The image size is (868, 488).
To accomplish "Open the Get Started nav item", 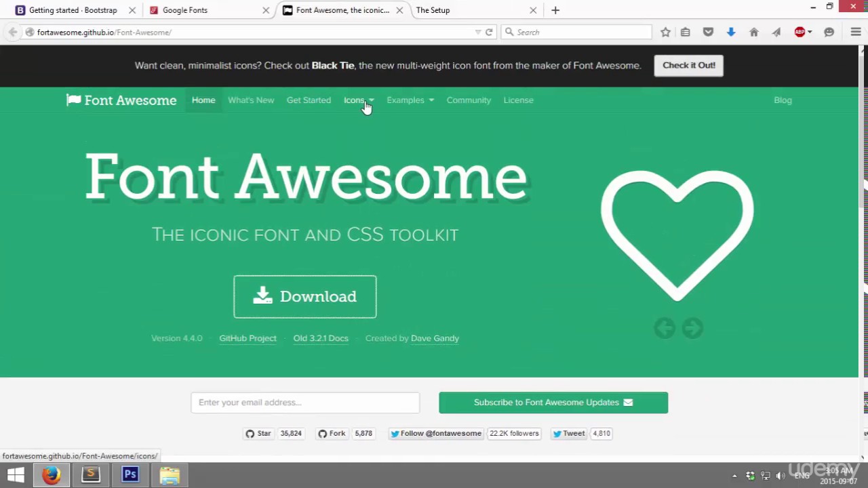I will 309,100.
